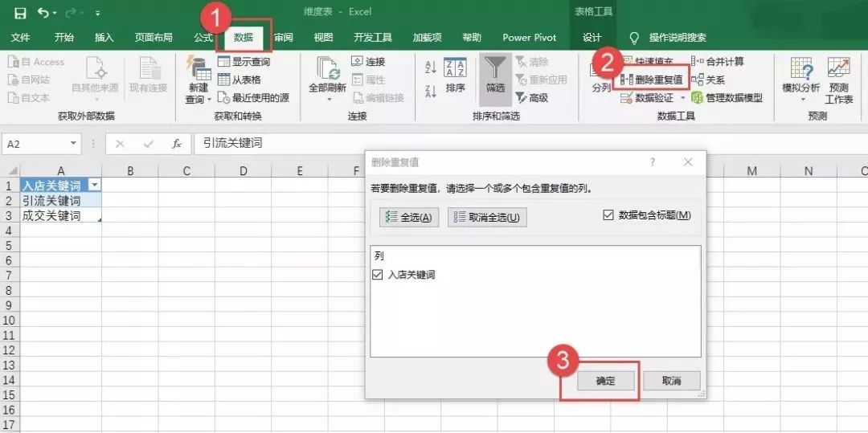Click 属性 in the connections group

point(369,80)
